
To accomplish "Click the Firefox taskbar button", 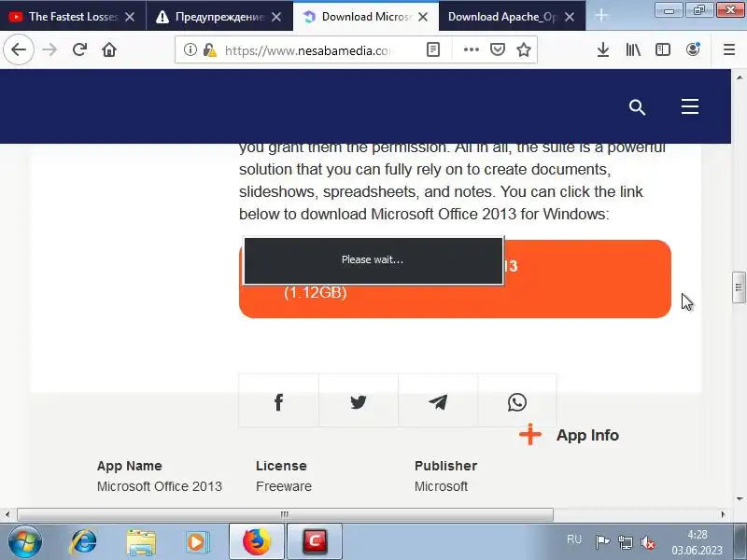I will (x=256, y=542).
